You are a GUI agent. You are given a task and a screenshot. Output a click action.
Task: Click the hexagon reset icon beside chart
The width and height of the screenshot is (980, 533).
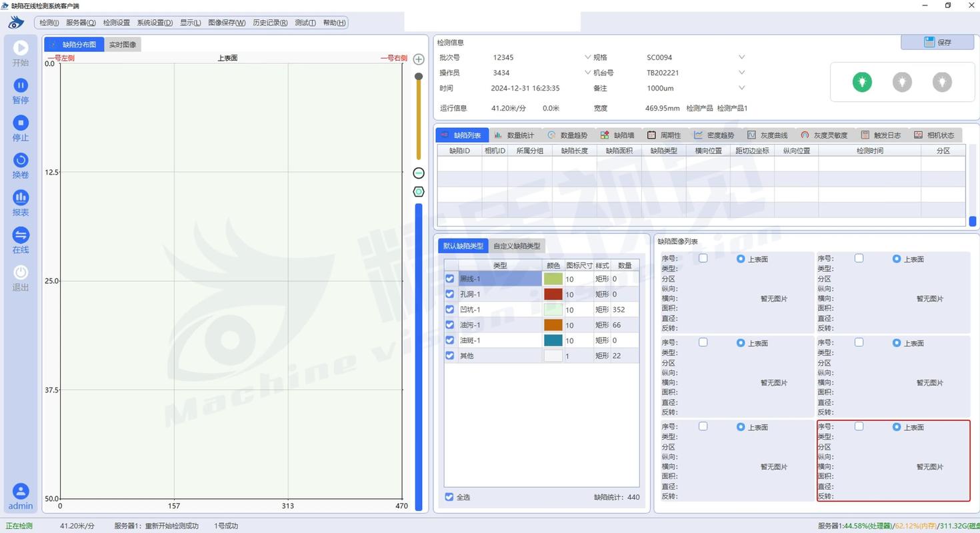click(419, 192)
